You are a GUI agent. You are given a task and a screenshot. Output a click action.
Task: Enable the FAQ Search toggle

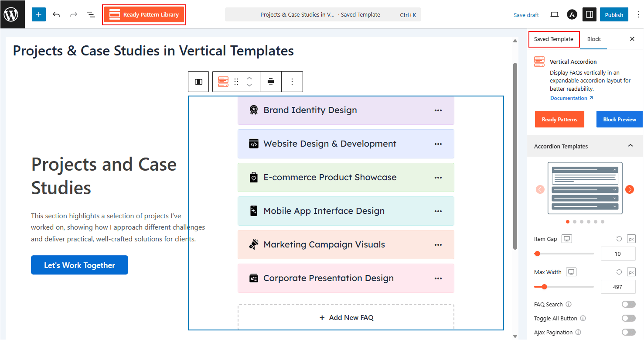[x=628, y=304]
